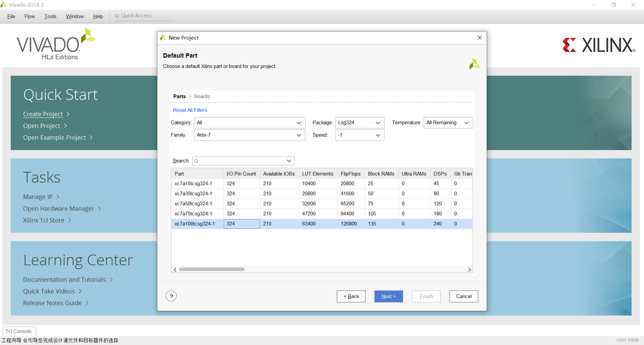This screenshot has width=644, height=345.
Task: Click arrow next to Quick Take Videos
Action: (80, 291)
